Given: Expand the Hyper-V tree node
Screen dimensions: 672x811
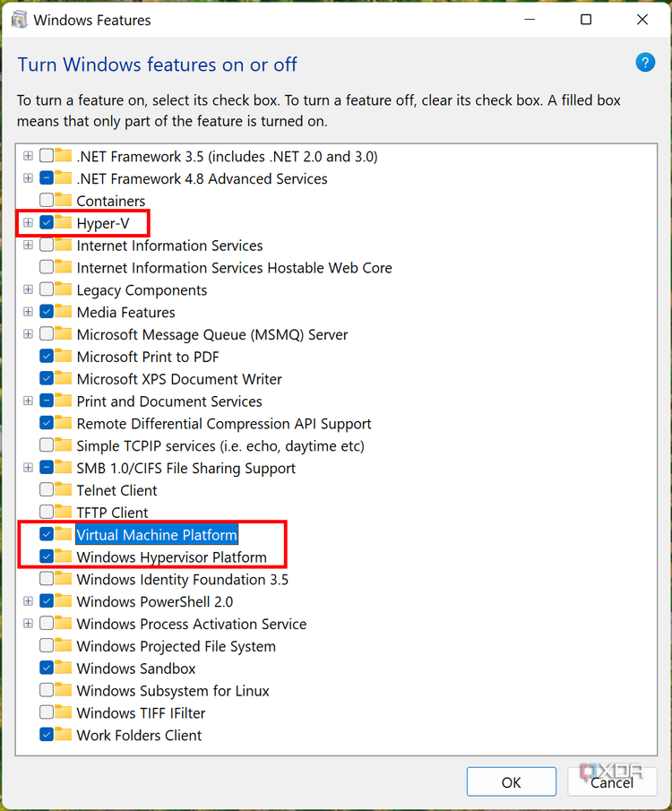Looking at the screenshot, I should pyautogui.click(x=28, y=223).
